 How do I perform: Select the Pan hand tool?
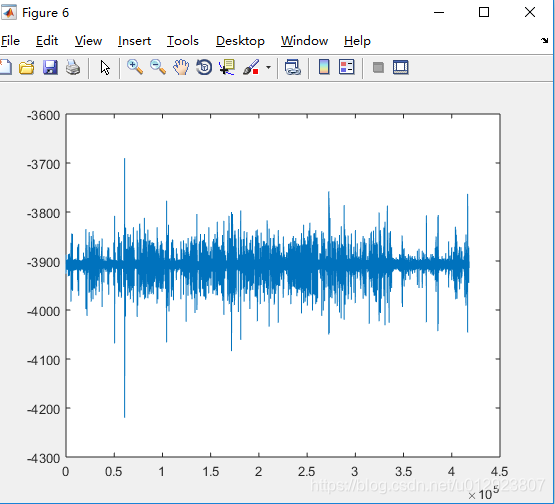pos(181,67)
